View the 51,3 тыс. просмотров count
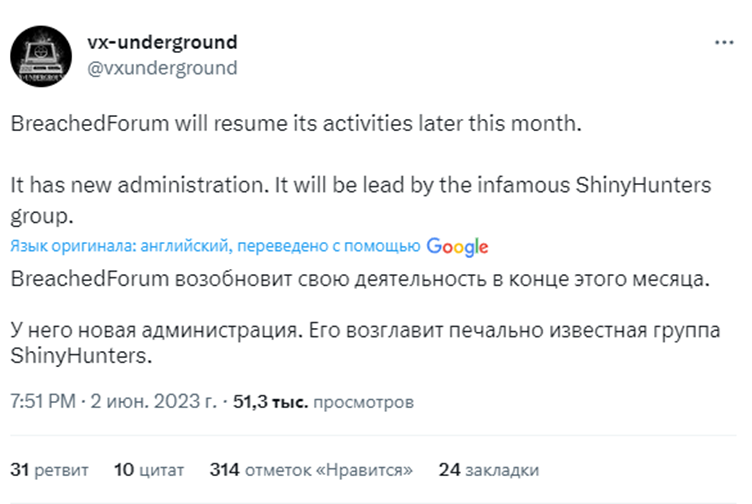Image resolution: width=752 pixels, height=504 pixels. click(x=322, y=403)
